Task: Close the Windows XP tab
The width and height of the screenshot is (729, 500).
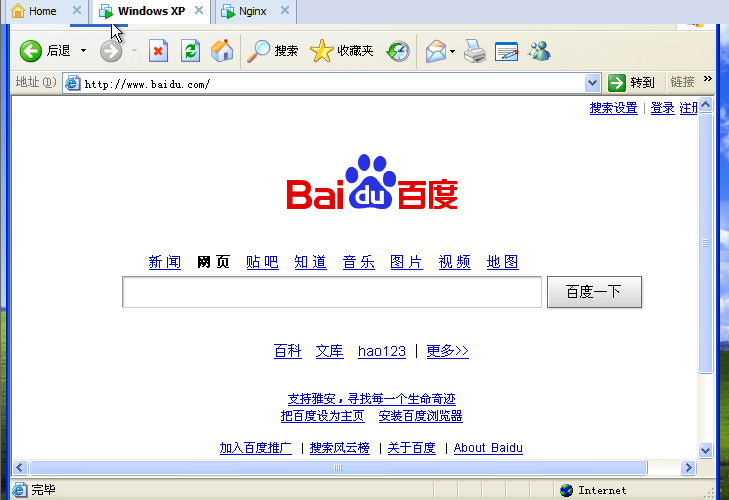Action: point(199,10)
